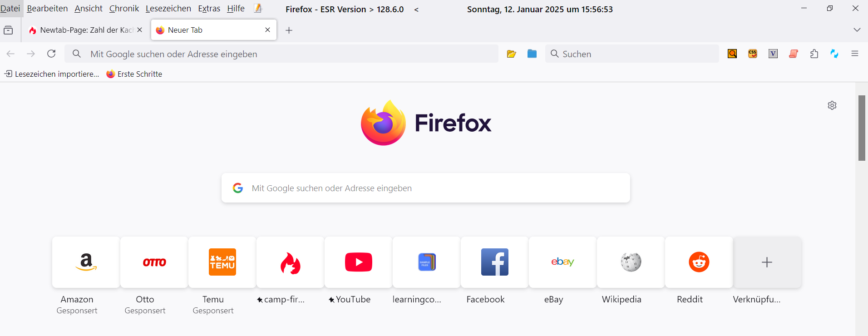Open the Lesezeichen menu
The image size is (868, 336).
168,9
